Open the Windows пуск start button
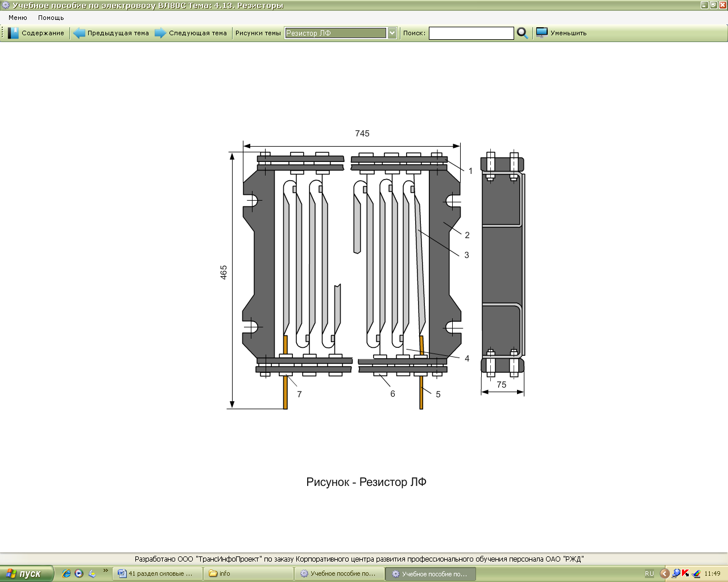728x582 pixels. pyautogui.click(x=27, y=573)
